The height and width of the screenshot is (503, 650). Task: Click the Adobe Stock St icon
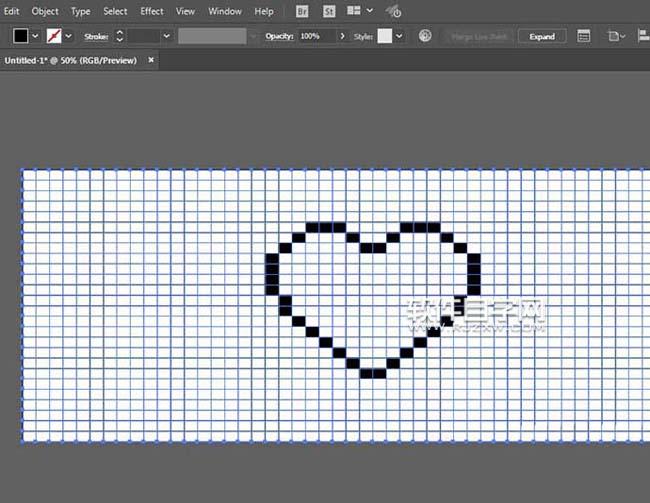[329, 12]
